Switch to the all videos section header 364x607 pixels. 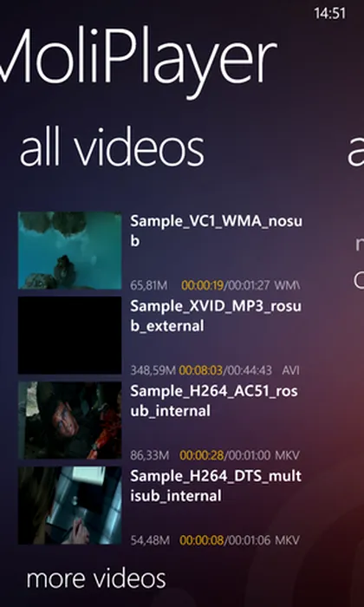click(x=112, y=149)
